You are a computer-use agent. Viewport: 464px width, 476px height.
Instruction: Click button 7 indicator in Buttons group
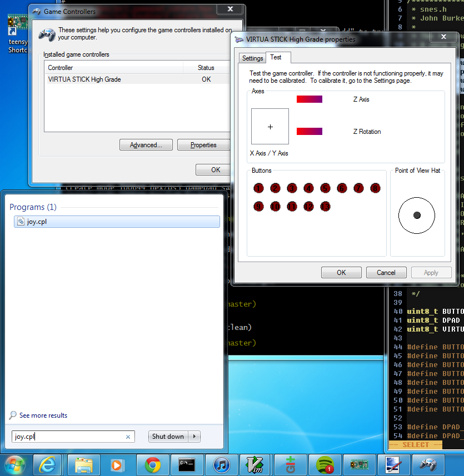(358, 188)
